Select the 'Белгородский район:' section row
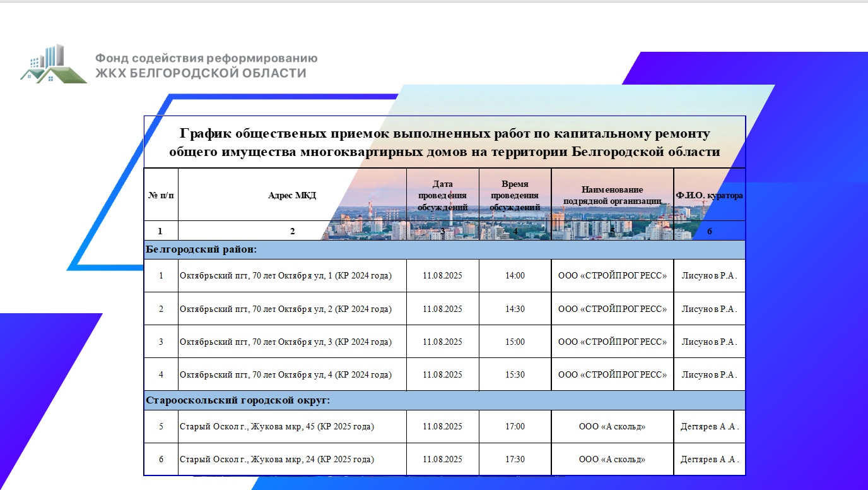Viewport: 868px width, 490px height. [x=445, y=249]
